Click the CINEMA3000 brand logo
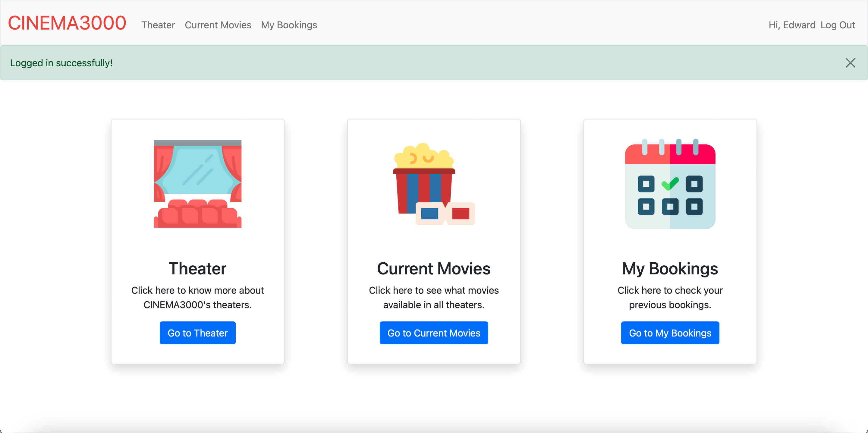868x433 pixels. pos(67,23)
